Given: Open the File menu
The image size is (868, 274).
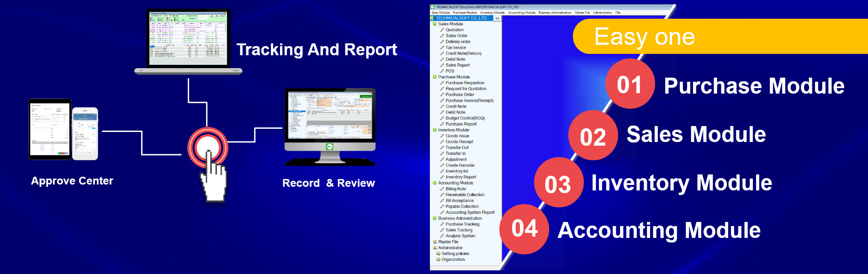Looking at the screenshot, I should (x=618, y=13).
